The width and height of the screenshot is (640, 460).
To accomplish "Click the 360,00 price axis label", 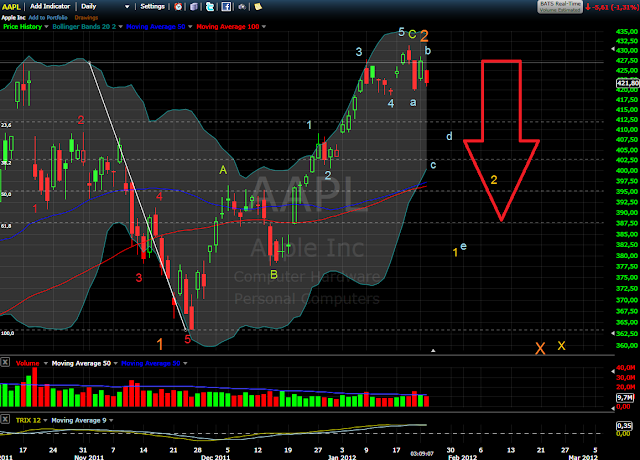I will click(627, 345).
